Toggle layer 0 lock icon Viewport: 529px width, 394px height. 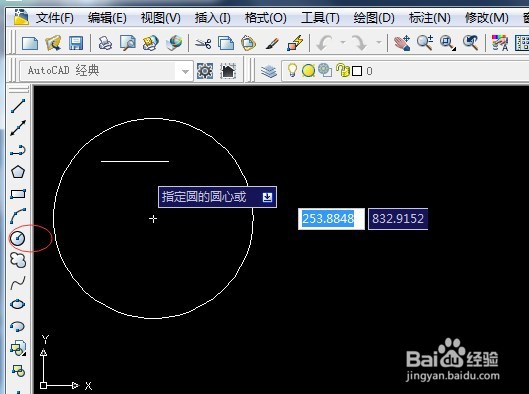pos(343,71)
